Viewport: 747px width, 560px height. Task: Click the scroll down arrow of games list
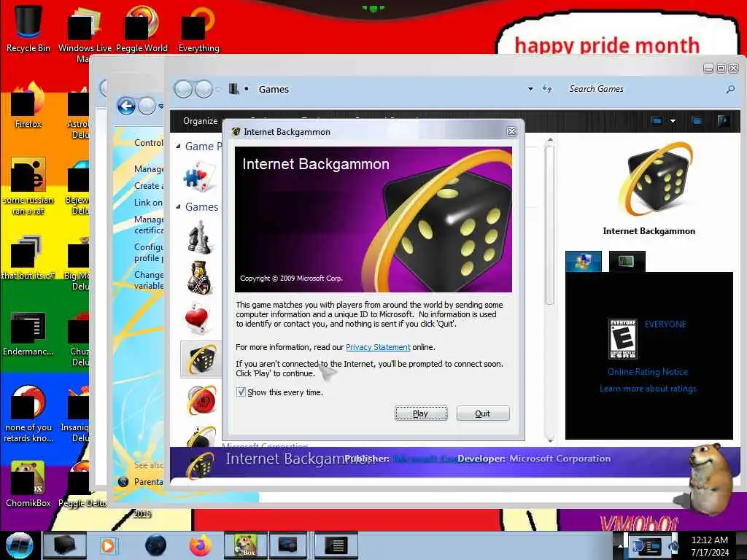pyautogui.click(x=550, y=440)
